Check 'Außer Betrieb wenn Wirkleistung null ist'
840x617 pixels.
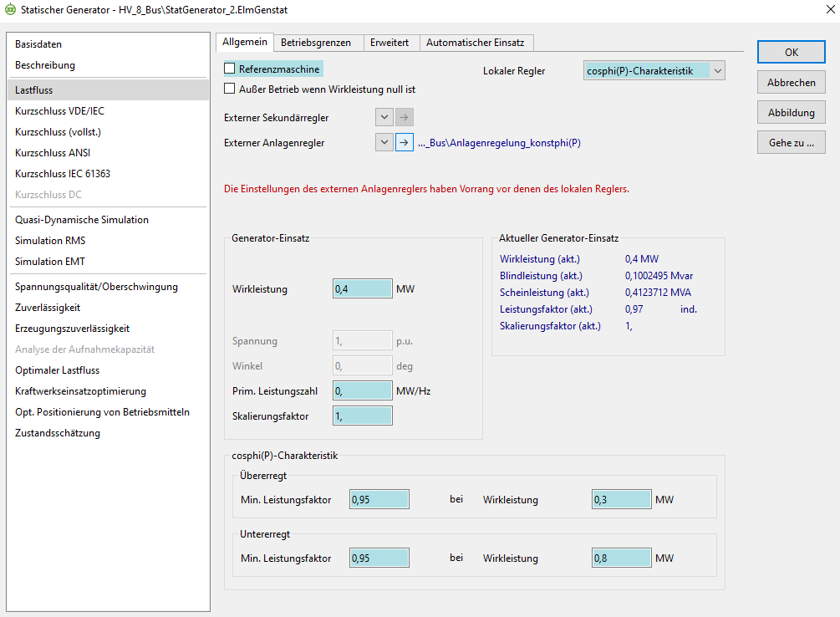230,89
